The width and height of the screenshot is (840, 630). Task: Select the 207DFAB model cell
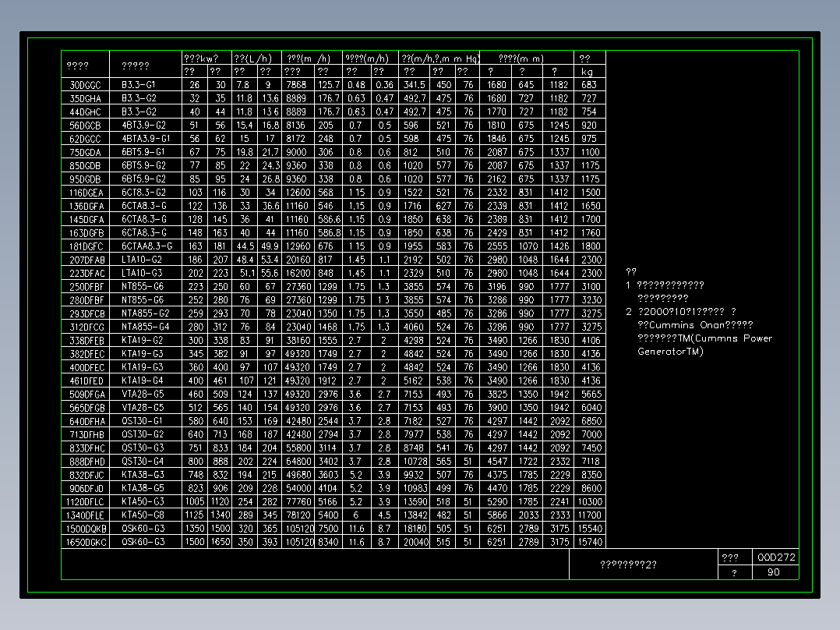[85, 260]
